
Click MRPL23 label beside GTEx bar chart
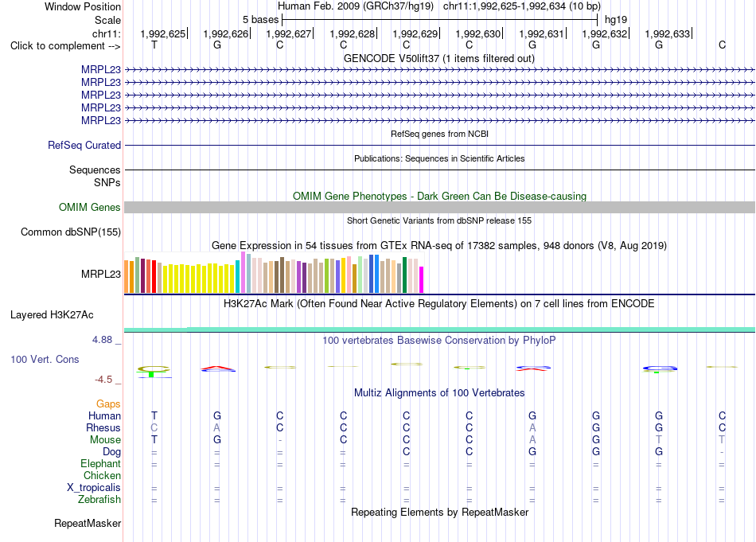(101, 274)
